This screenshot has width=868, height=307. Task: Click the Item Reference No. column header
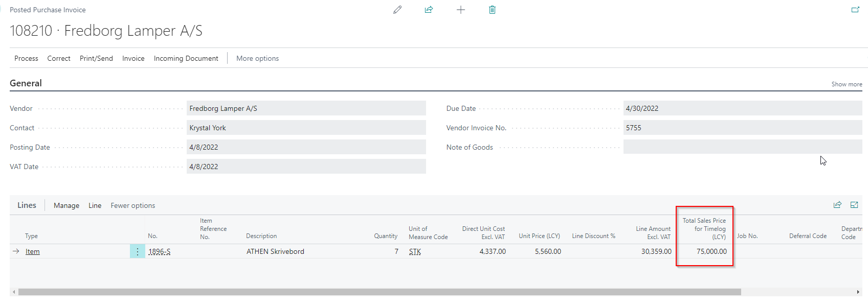[213, 228]
